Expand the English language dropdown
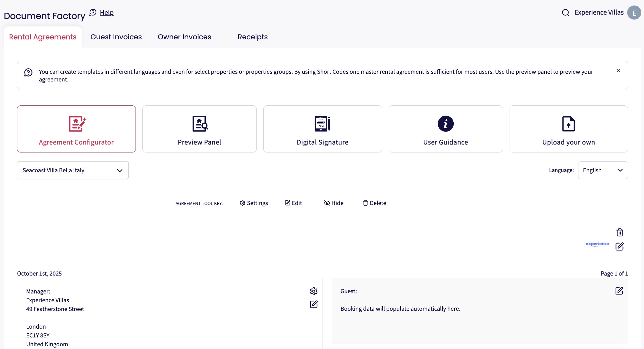644x349 pixels. tap(603, 170)
